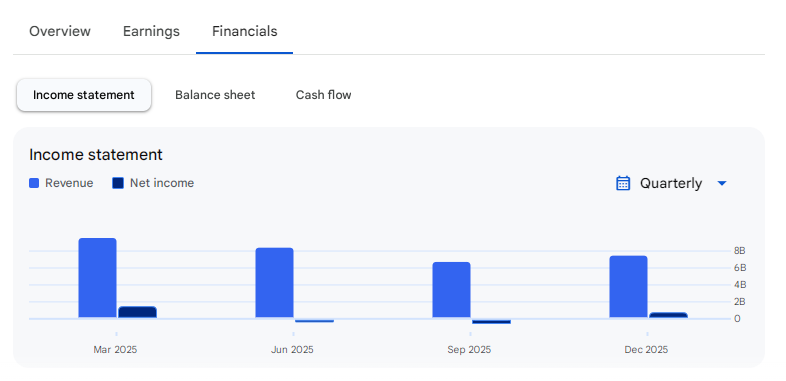Show the Balance sheet view
This screenshot has width=786, height=381.
(215, 95)
